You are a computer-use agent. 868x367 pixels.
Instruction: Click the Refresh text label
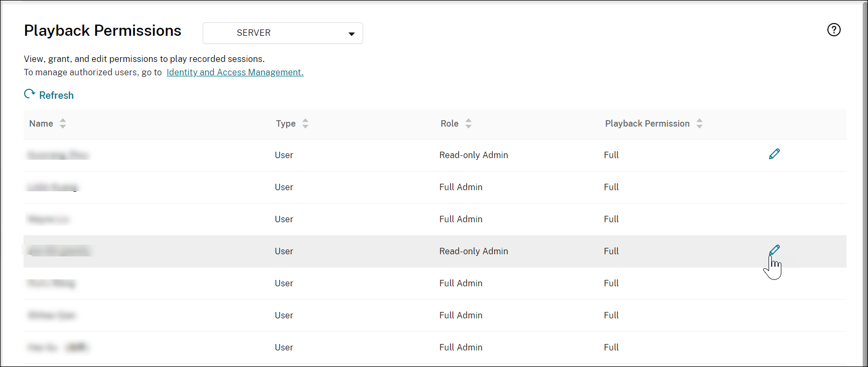point(56,96)
